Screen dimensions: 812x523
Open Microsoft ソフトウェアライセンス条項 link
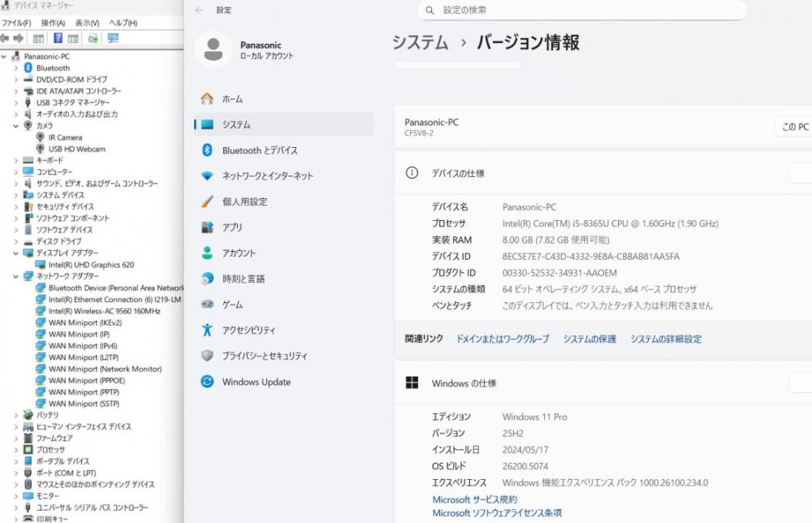(497, 513)
